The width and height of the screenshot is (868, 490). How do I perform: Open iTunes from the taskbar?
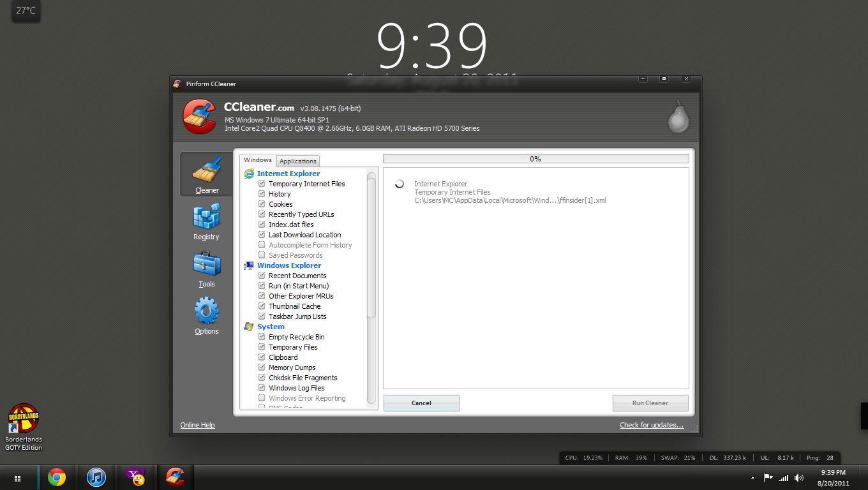[x=96, y=477]
